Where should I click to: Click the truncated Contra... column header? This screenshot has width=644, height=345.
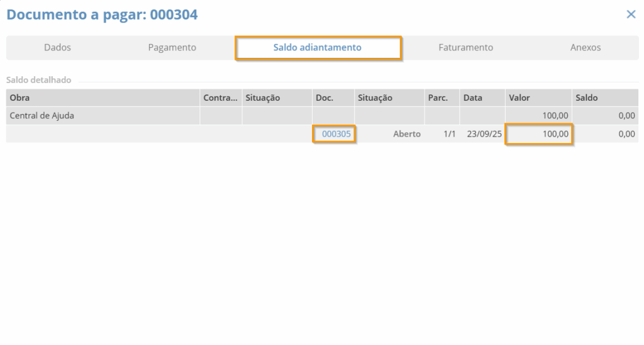coord(221,98)
